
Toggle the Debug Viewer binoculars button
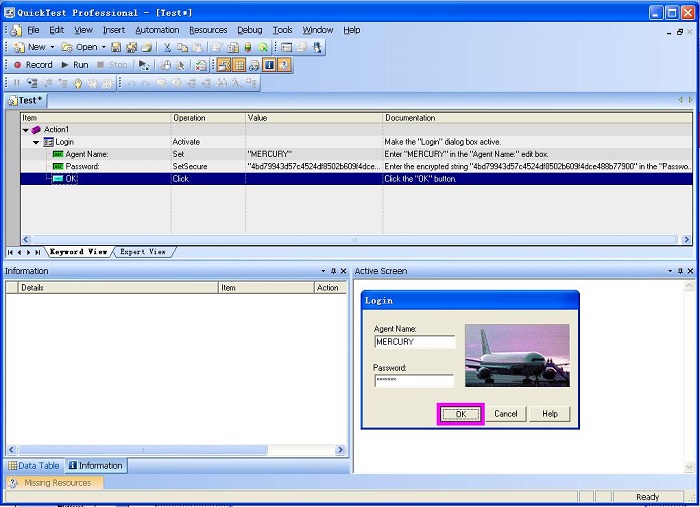point(254,65)
